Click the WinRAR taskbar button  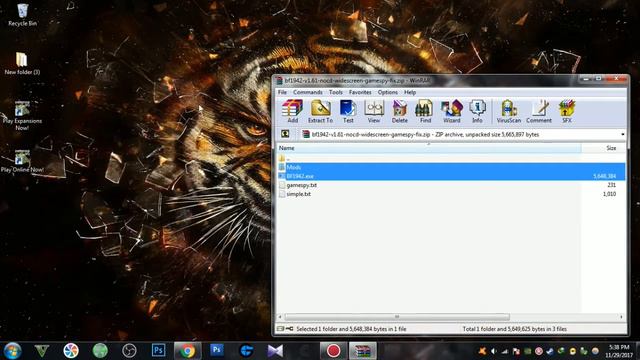[x=362, y=351]
